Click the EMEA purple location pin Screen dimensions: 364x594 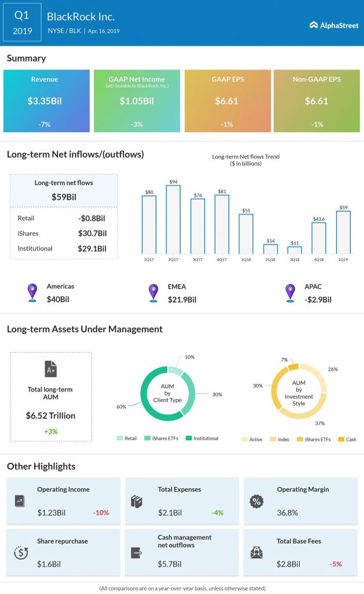(153, 293)
